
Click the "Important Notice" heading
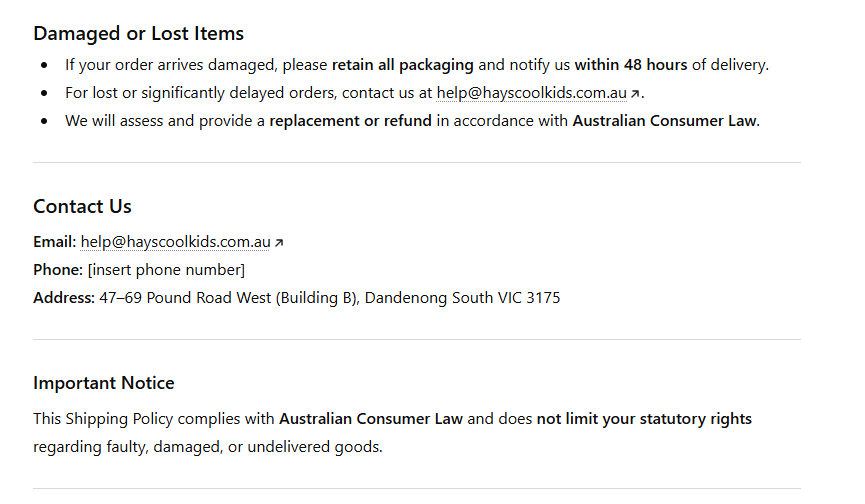tap(103, 383)
